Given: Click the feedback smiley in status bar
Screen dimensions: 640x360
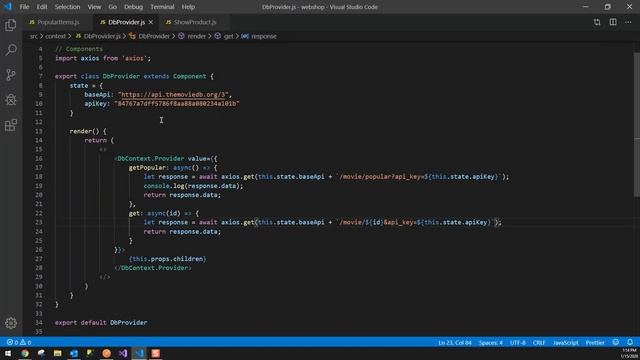Looking at the screenshot, I should pos(616,342).
